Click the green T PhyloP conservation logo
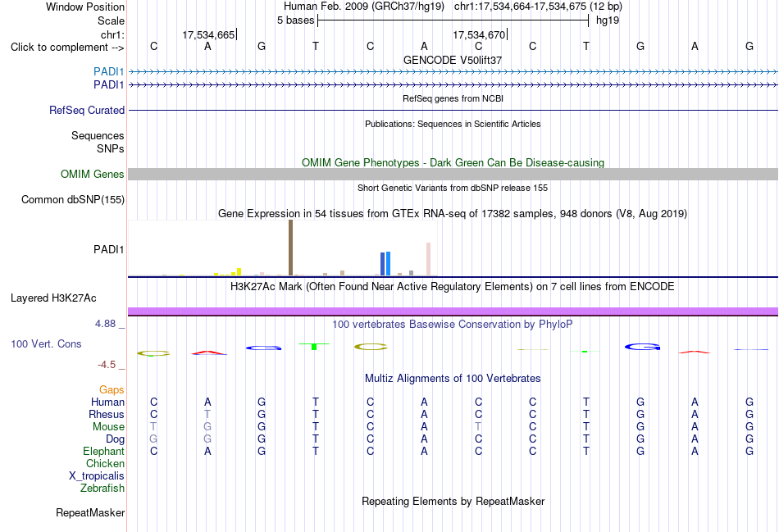This screenshot has height=532, width=779. [x=314, y=346]
